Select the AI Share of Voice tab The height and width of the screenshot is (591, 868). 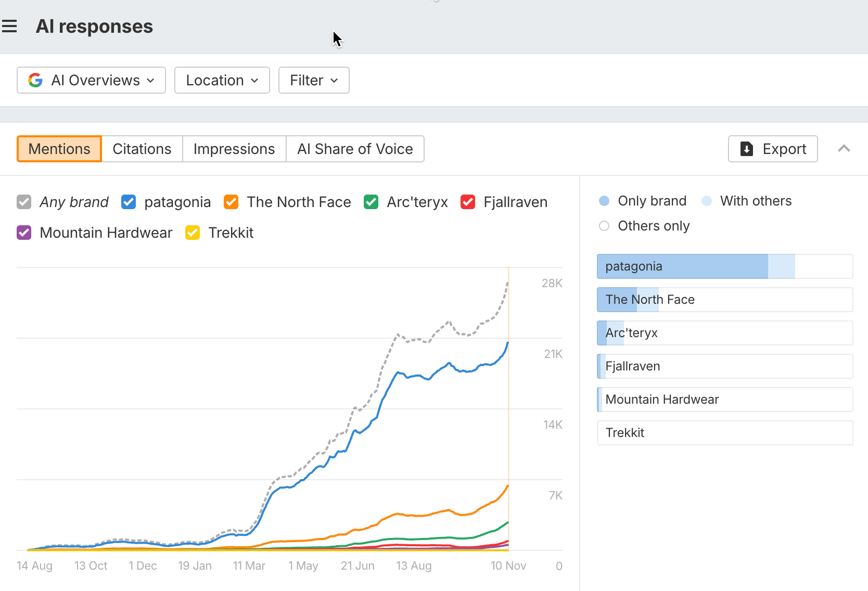coord(355,149)
